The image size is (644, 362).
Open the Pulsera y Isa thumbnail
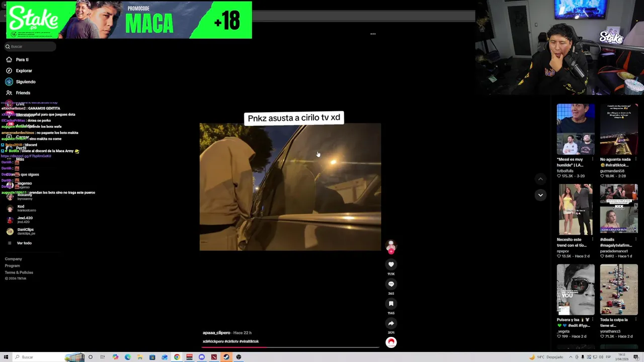click(576, 290)
